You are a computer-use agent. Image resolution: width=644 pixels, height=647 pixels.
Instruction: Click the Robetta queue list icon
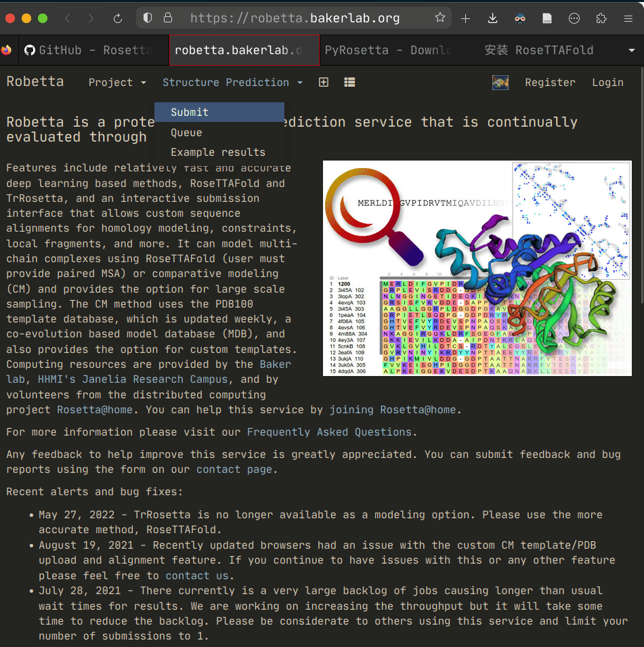coord(349,82)
